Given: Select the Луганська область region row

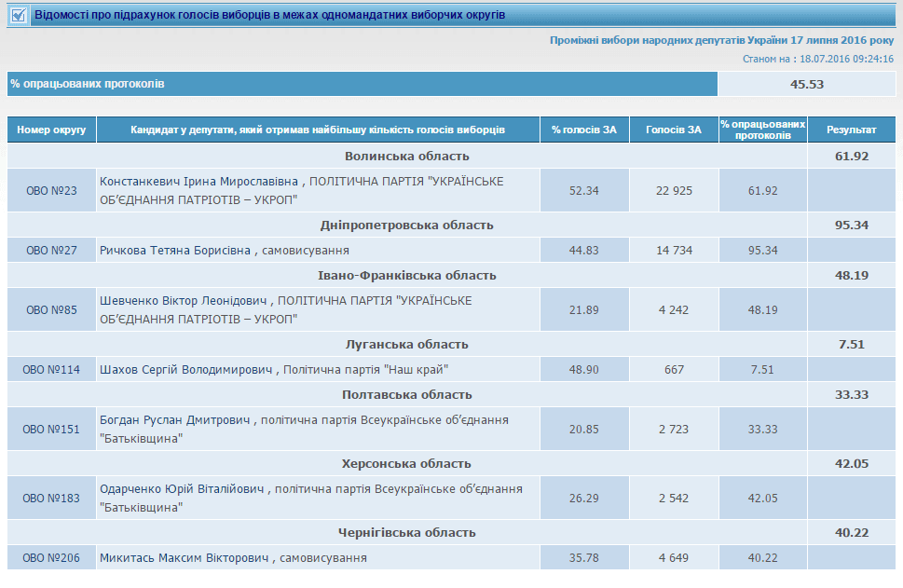Looking at the screenshot, I should click(x=406, y=345).
